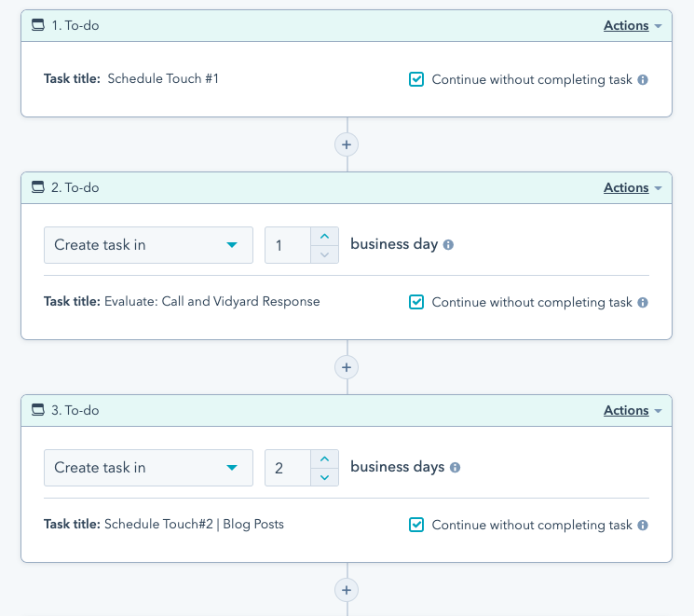Click info icon beside step 2 checkbox label

tap(642, 303)
